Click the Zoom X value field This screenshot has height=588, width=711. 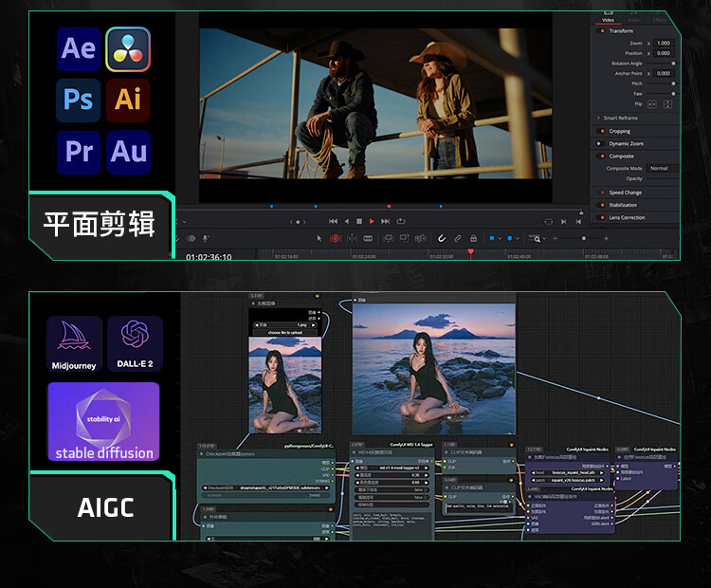tap(663, 44)
